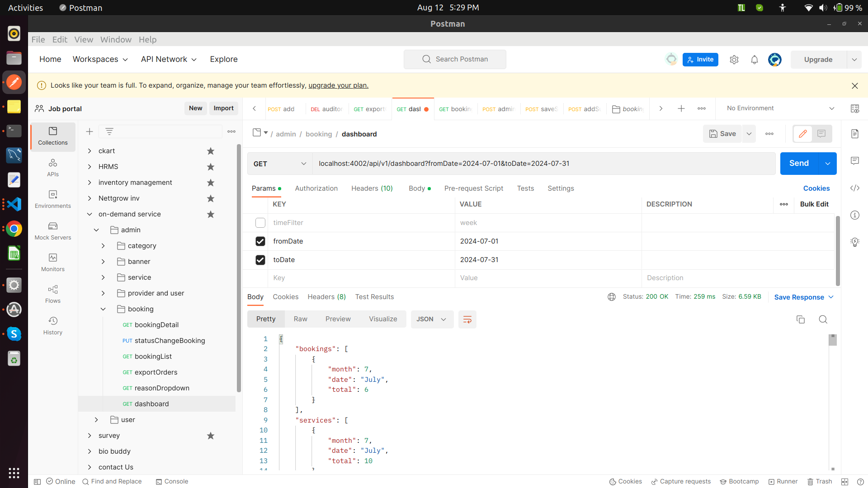Open the No Environment selector

click(x=780, y=108)
